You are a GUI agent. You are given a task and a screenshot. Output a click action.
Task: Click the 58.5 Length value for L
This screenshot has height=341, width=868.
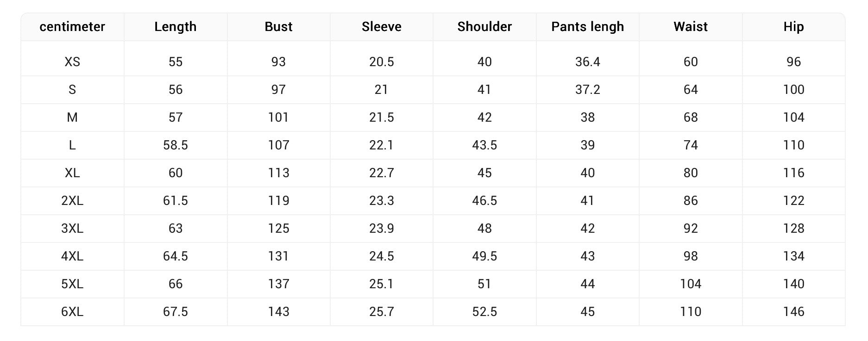[x=175, y=145]
